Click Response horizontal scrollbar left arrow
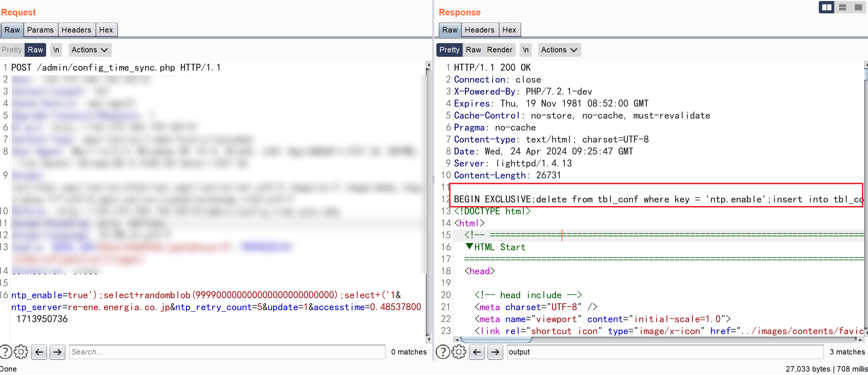Viewport: 868px width, 375px height. (456, 340)
